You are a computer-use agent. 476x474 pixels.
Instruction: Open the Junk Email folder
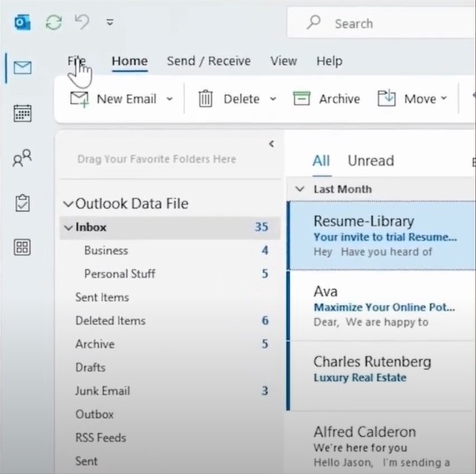(x=170, y=391)
